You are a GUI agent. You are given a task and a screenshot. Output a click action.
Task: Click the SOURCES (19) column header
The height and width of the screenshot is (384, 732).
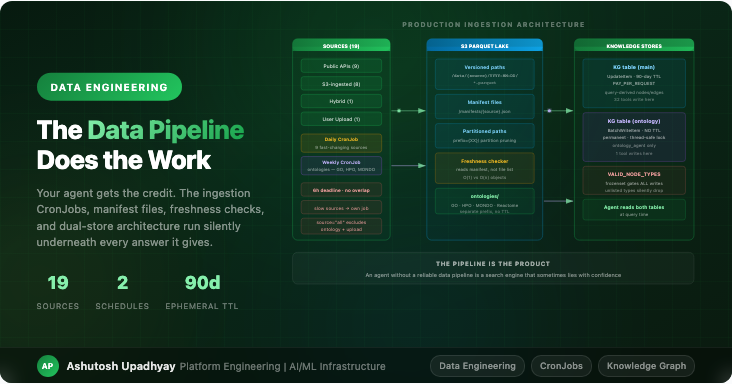[x=341, y=45]
